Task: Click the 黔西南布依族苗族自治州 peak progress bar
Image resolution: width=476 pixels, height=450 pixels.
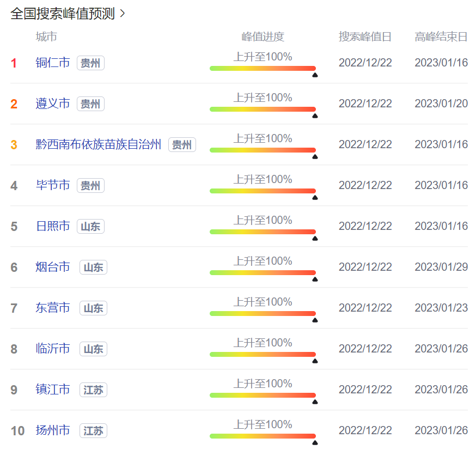Action: [263, 150]
